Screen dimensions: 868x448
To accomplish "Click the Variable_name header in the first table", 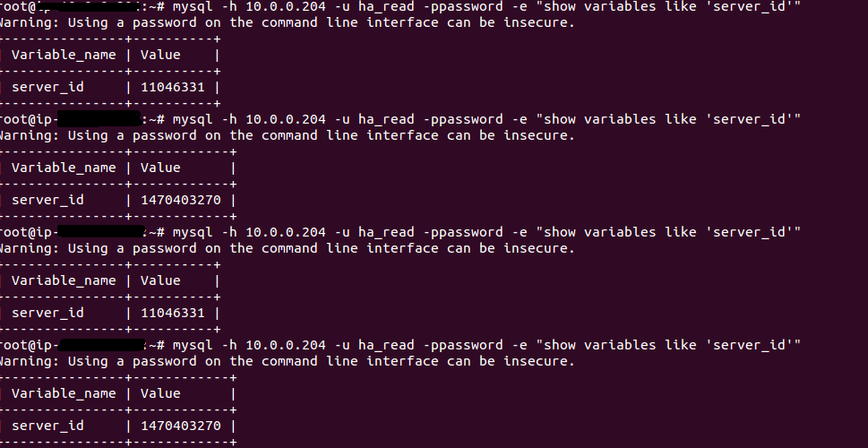I will [x=64, y=55].
